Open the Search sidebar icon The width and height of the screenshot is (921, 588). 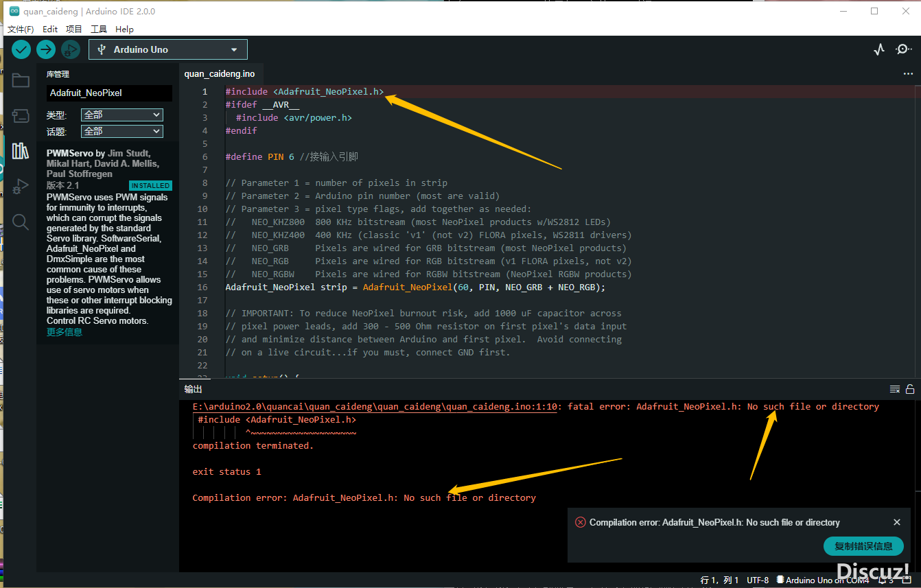(21, 222)
